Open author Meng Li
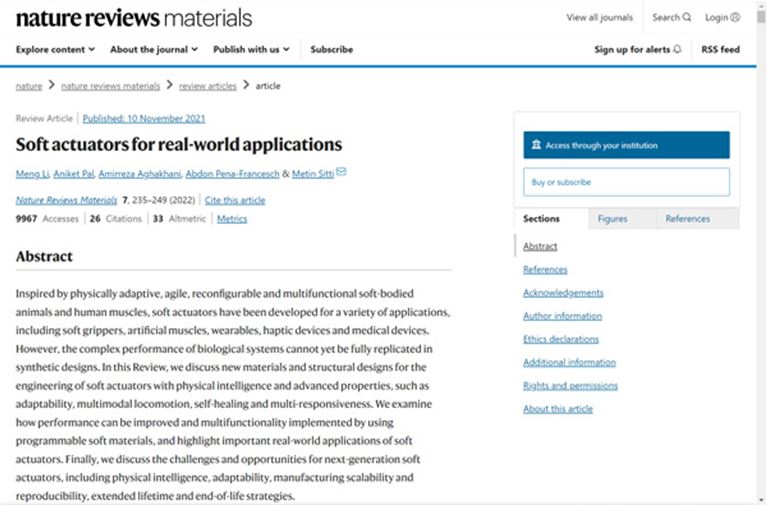 [33, 174]
